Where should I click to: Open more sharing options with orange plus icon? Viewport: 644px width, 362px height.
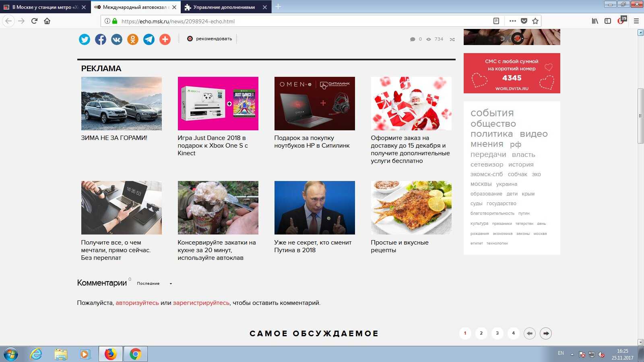[x=165, y=39]
